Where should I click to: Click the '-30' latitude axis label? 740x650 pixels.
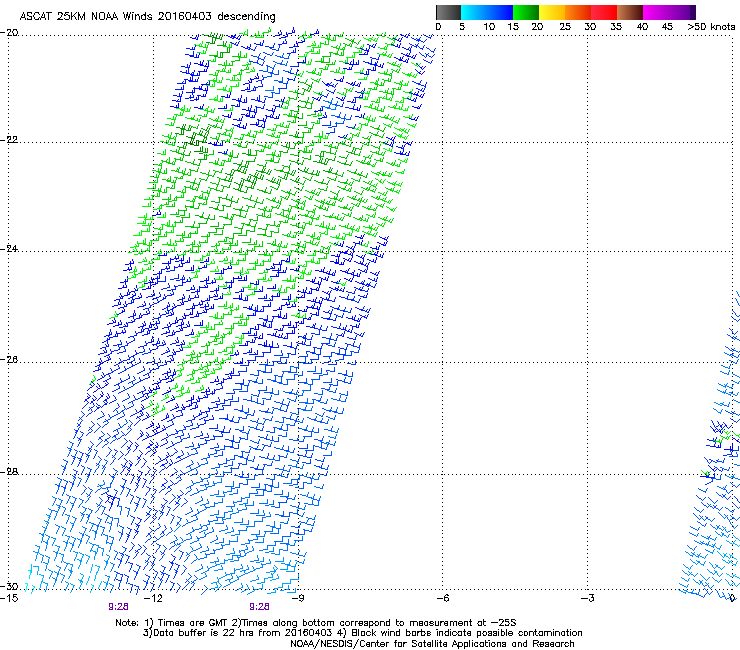(x=9, y=586)
